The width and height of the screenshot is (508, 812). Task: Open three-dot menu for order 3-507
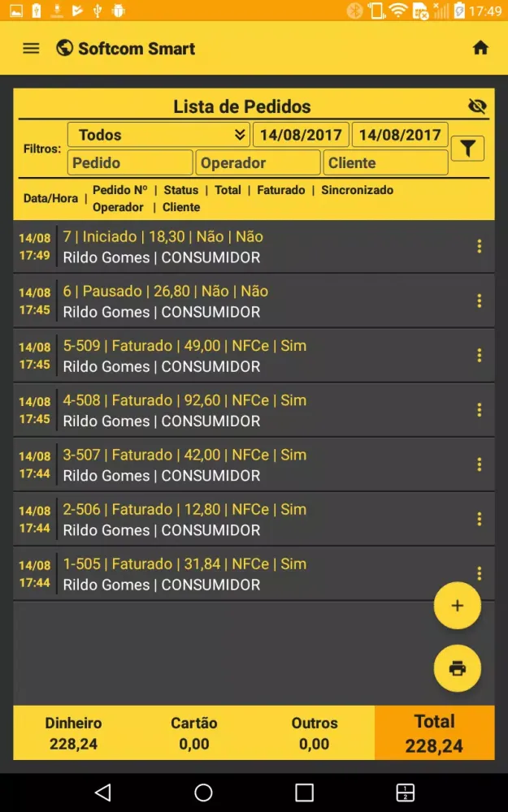pyautogui.click(x=480, y=464)
